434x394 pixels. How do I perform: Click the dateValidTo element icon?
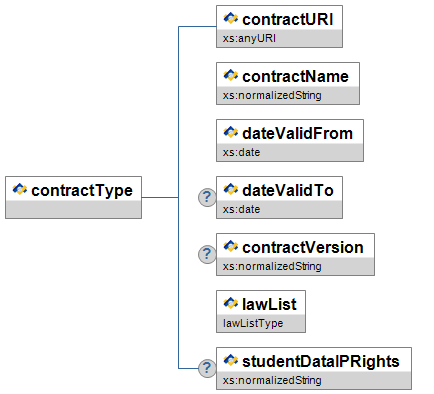tap(231, 189)
